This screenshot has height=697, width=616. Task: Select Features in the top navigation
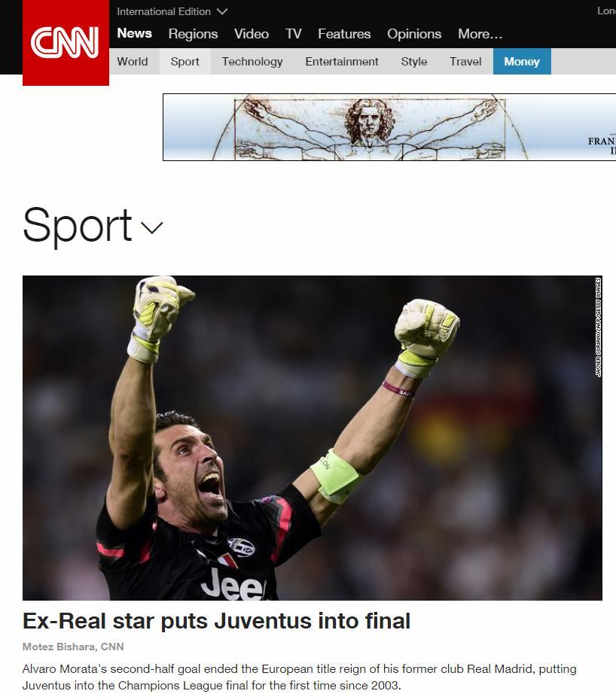(x=344, y=34)
